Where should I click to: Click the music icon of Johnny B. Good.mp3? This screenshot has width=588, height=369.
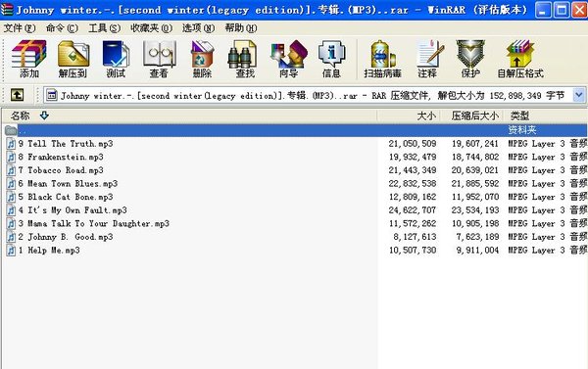point(11,237)
